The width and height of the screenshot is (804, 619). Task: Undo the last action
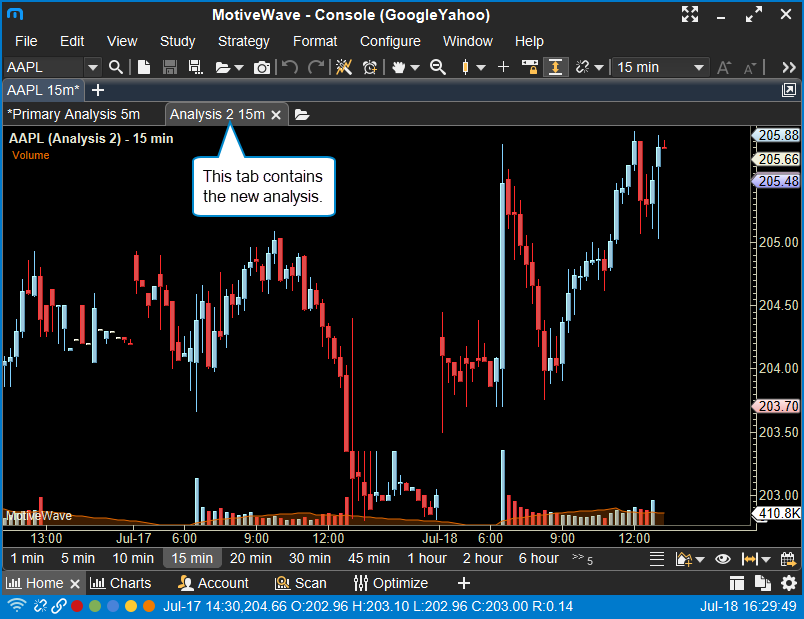point(290,67)
